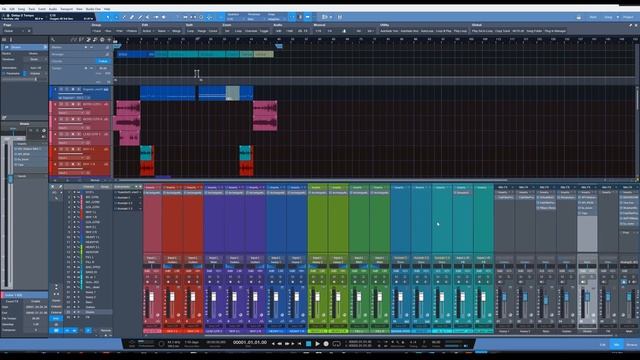640x360 pixels.
Task: Select the first pink audio event
Action: [x=128, y=108]
